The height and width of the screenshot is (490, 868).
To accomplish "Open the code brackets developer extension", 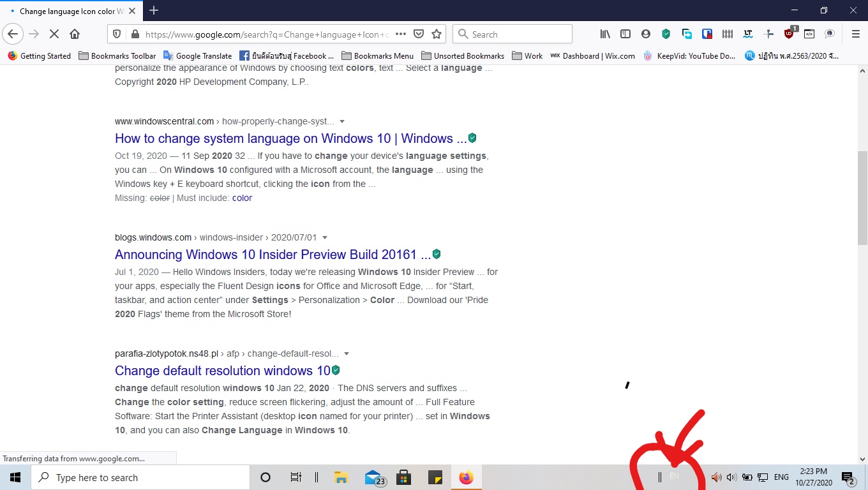I will pyautogui.click(x=809, y=34).
